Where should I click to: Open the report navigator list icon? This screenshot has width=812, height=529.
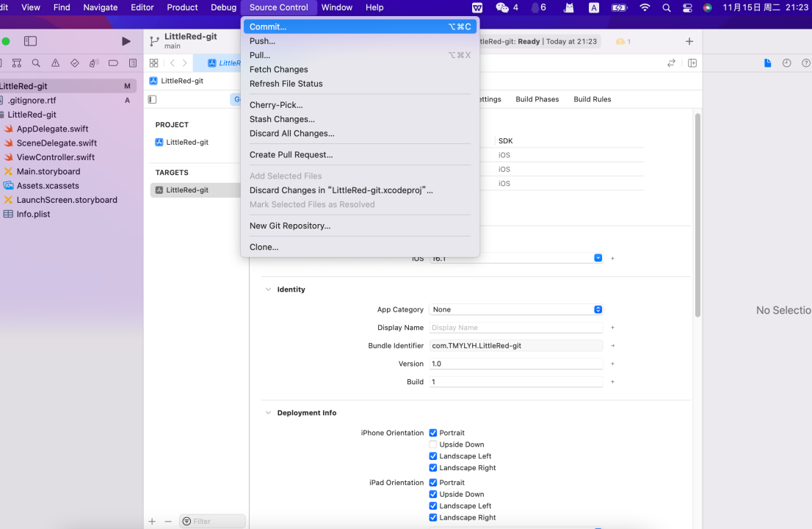tap(133, 63)
